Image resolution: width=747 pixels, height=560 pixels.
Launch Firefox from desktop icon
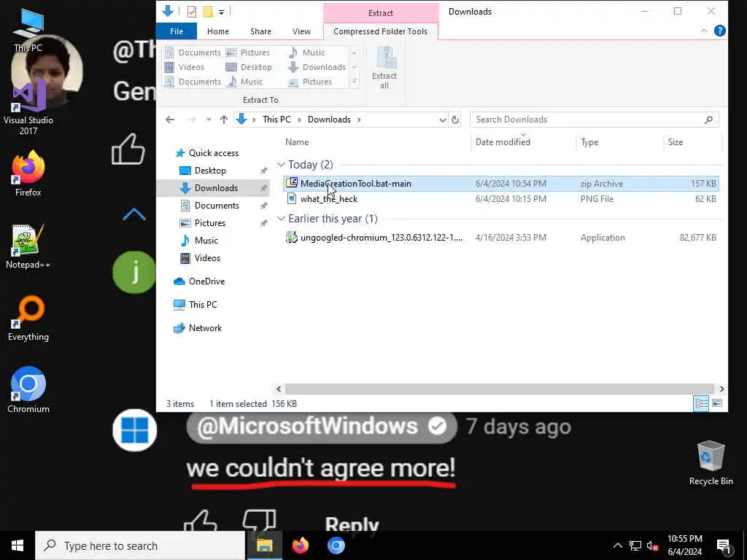pyautogui.click(x=28, y=174)
